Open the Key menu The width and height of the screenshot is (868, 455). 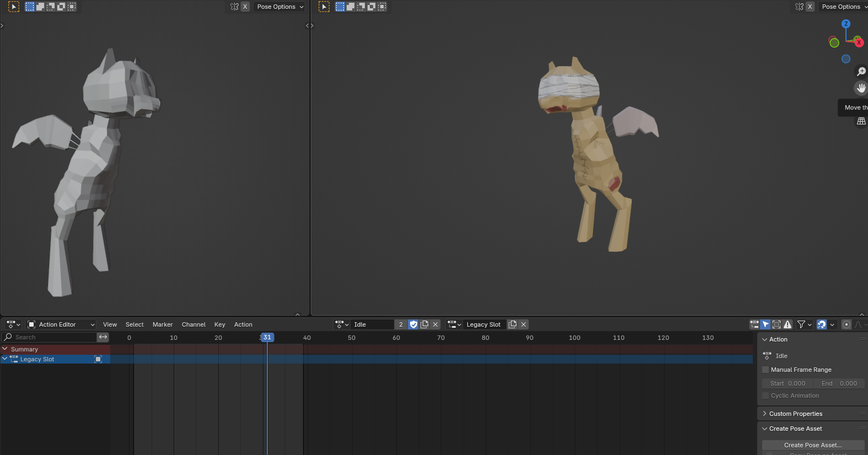tap(220, 324)
